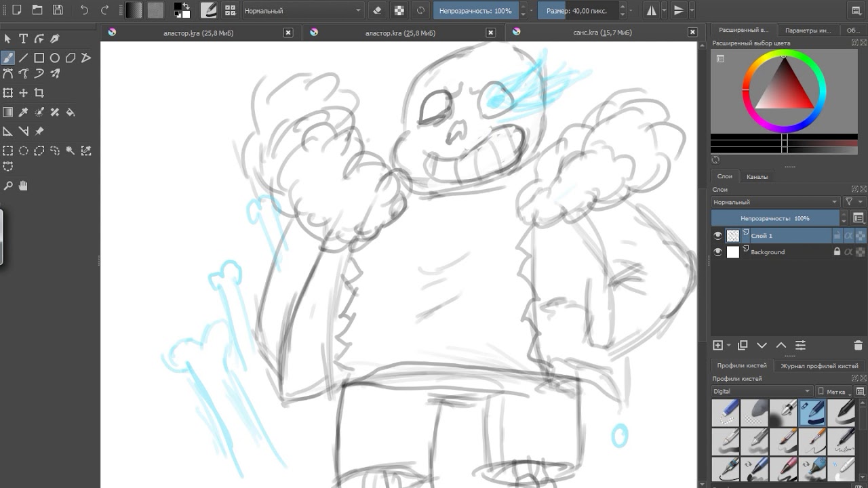Open the Параметры ин... docker tab

click(808, 30)
